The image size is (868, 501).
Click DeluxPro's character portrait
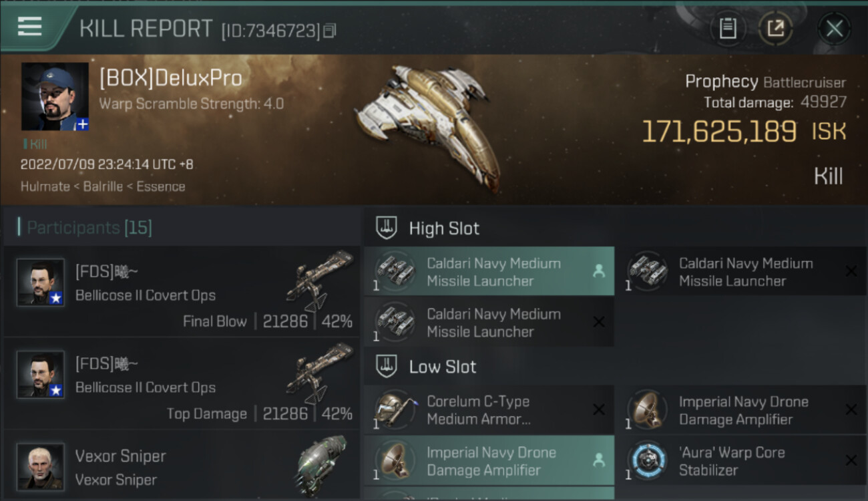coord(55,96)
